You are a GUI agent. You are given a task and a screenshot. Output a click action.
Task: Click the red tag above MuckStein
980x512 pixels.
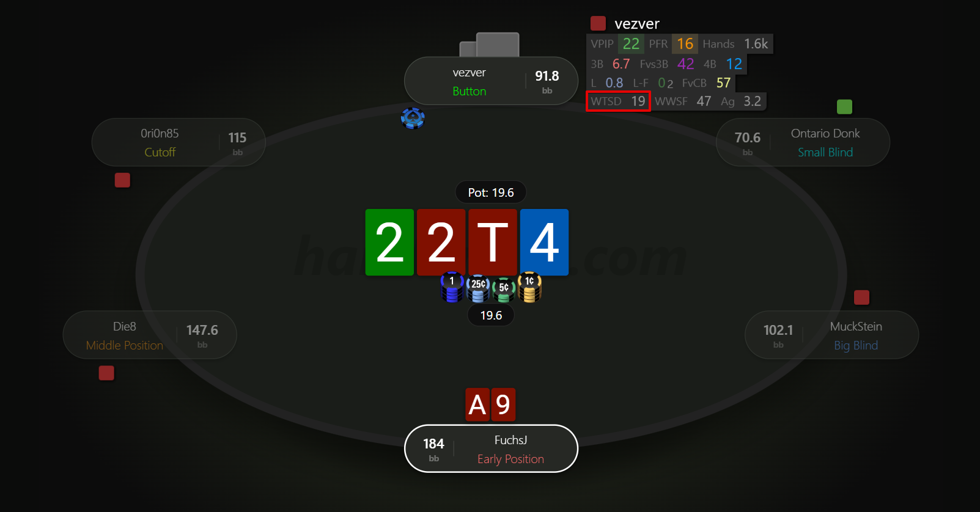click(x=861, y=298)
